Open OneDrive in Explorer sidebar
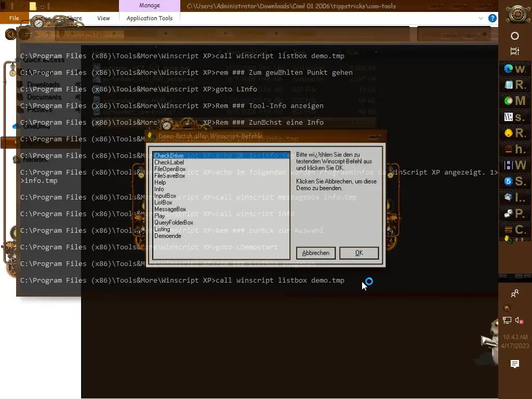The width and height of the screenshot is (532, 399). tap(36, 126)
